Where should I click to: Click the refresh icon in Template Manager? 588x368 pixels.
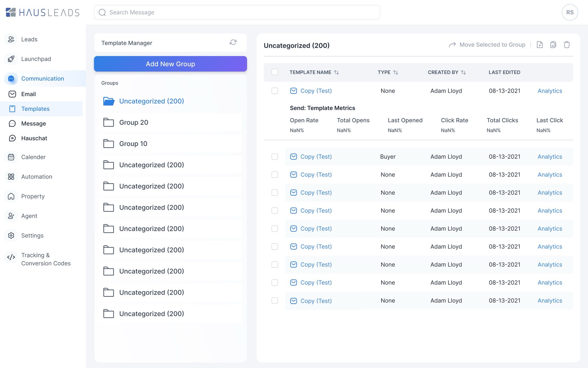coord(233,42)
